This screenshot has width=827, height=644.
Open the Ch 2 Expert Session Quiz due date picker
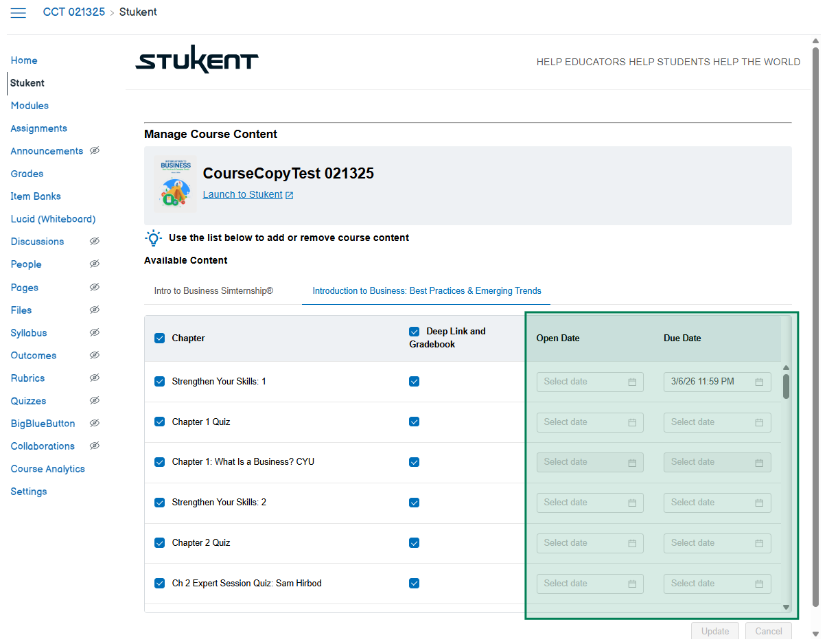717,584
